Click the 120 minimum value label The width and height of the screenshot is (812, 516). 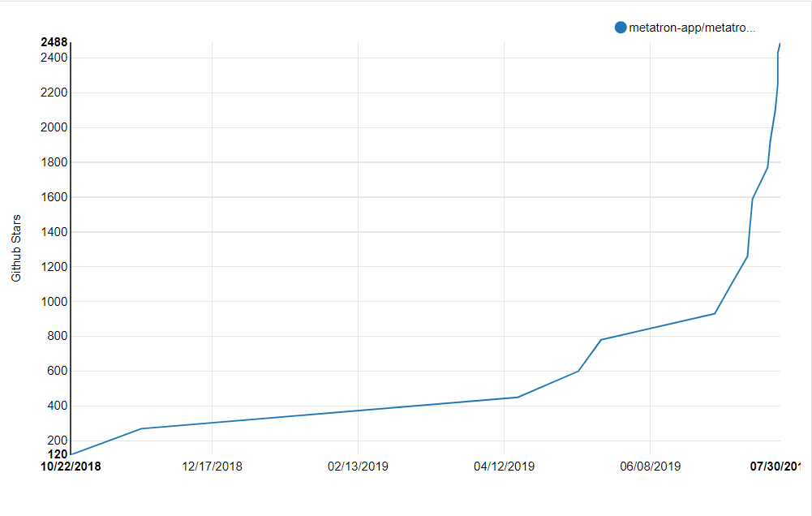pos(58,454)
